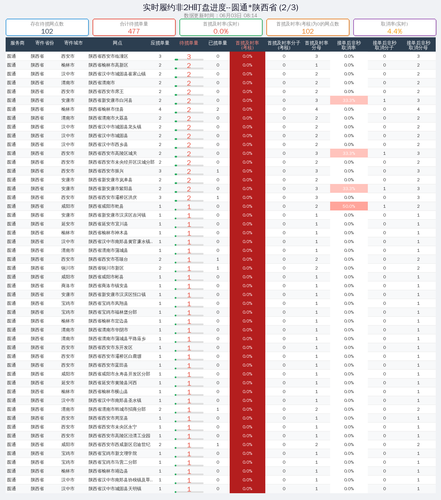
Task: Click the 陕西省榆林市神木县 network cell
Action: [108, 233]
